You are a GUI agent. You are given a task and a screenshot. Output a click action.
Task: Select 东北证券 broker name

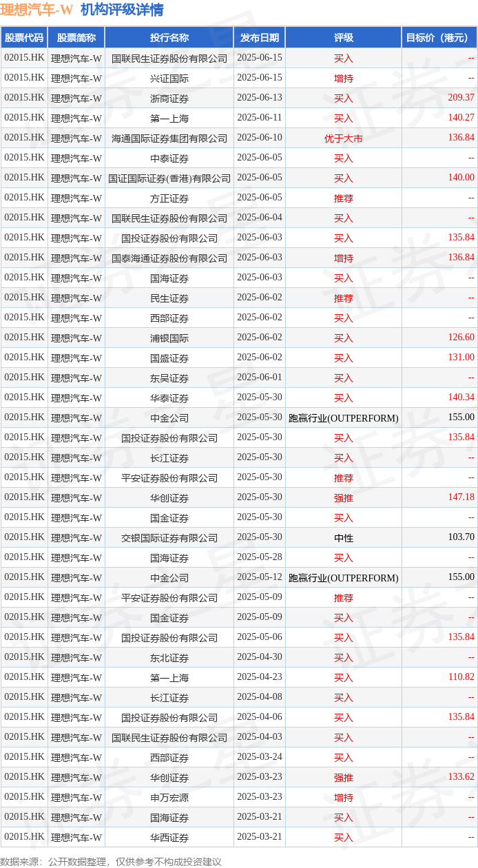point(169,658)
